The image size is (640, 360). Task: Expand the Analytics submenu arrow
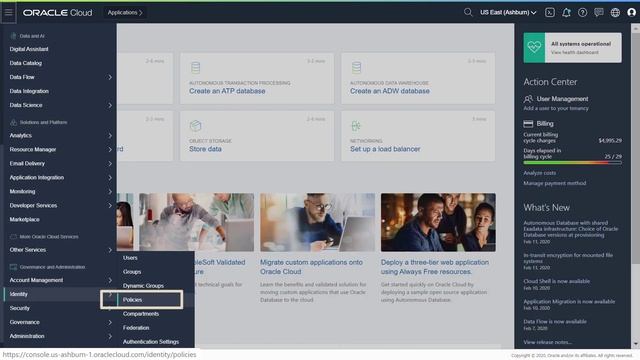pos(110,136)
